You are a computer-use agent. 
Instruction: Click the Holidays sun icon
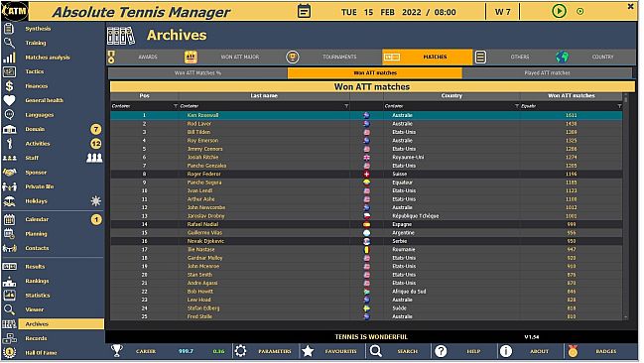point(95,200)
